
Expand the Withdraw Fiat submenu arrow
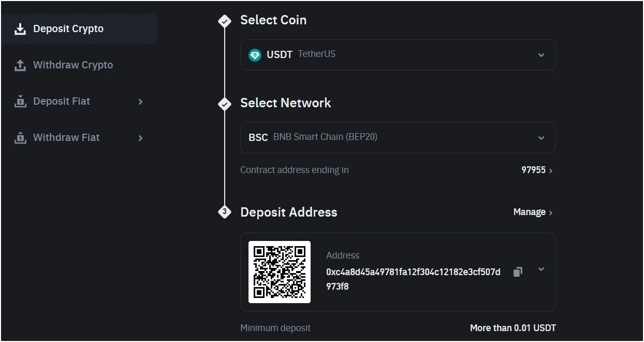click(140, 138)
